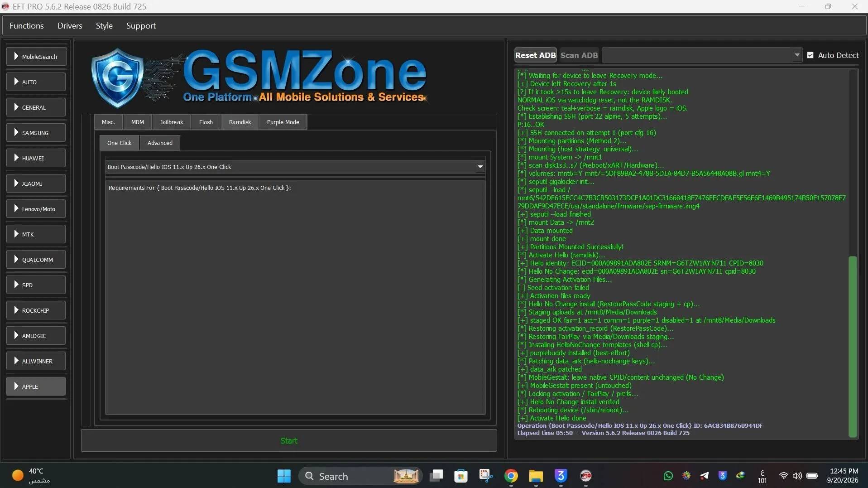868x488 pixels.
Task: Open the Windows Start menu icon
Action: [x=284, y=476]
